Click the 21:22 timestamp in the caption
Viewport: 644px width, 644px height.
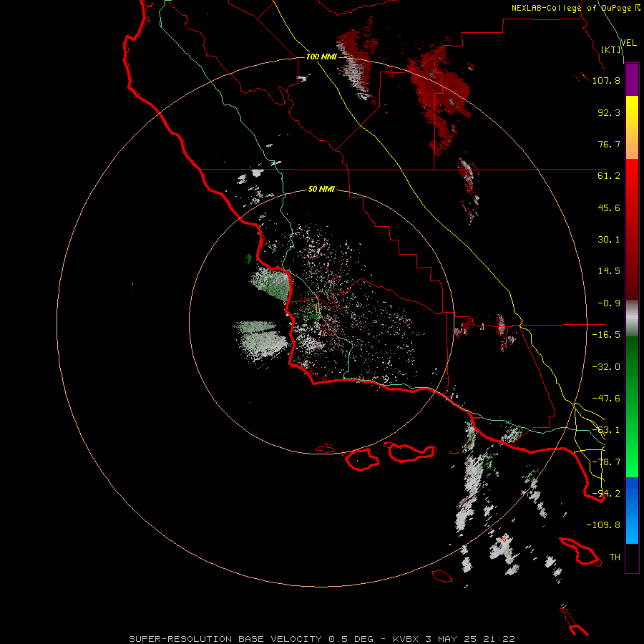tap(500, 639)
